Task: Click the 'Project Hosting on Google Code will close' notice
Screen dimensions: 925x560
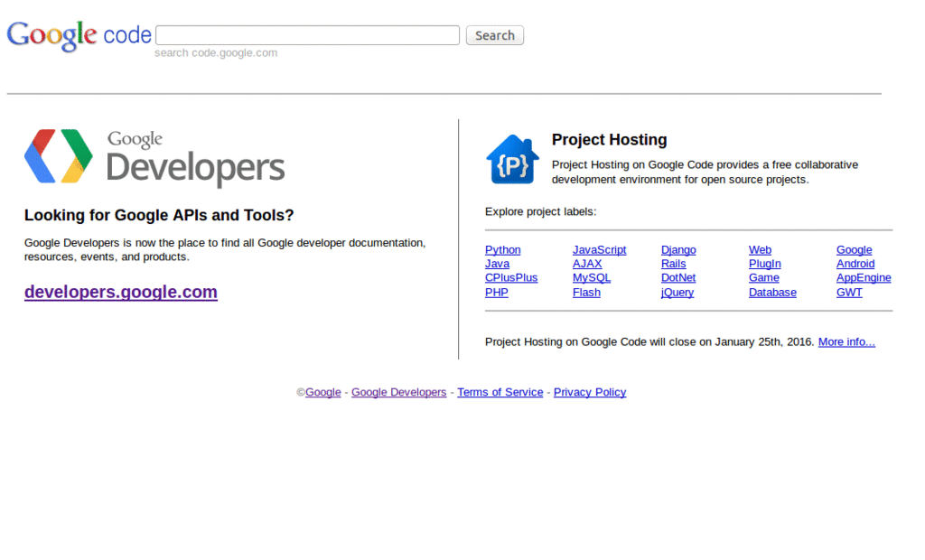Action: coord(649,341)
